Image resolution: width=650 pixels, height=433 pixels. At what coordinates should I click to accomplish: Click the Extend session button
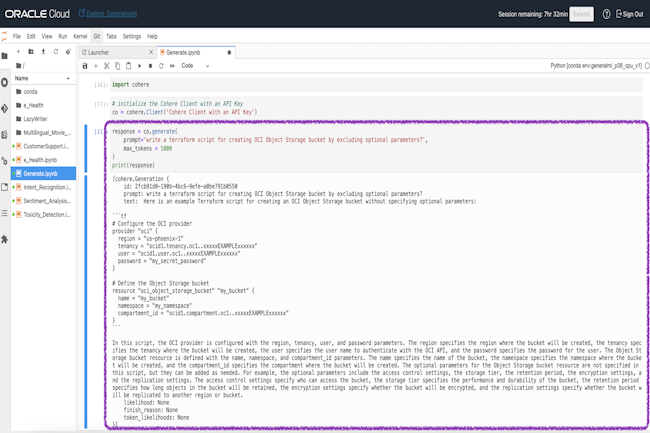[581, 14]
